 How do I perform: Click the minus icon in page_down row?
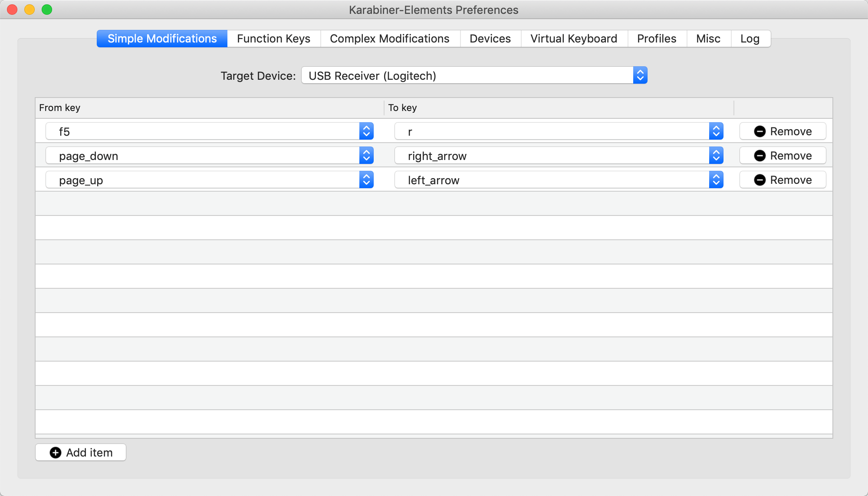759,156
